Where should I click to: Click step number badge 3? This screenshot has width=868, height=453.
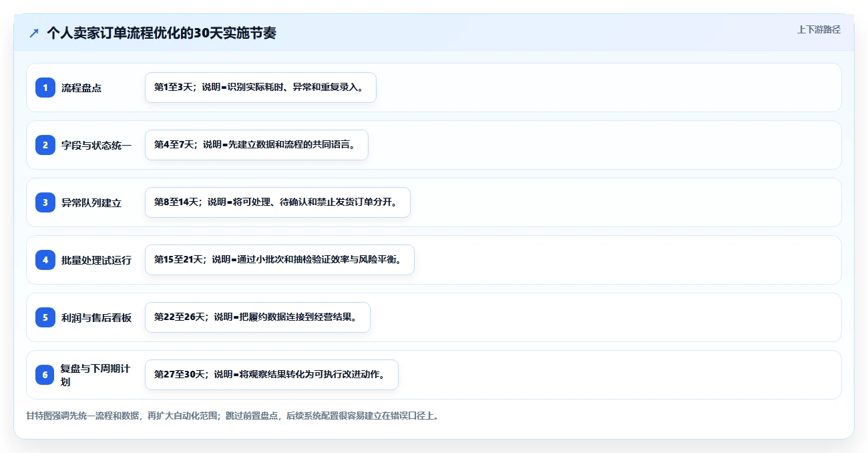coord(45,202)
